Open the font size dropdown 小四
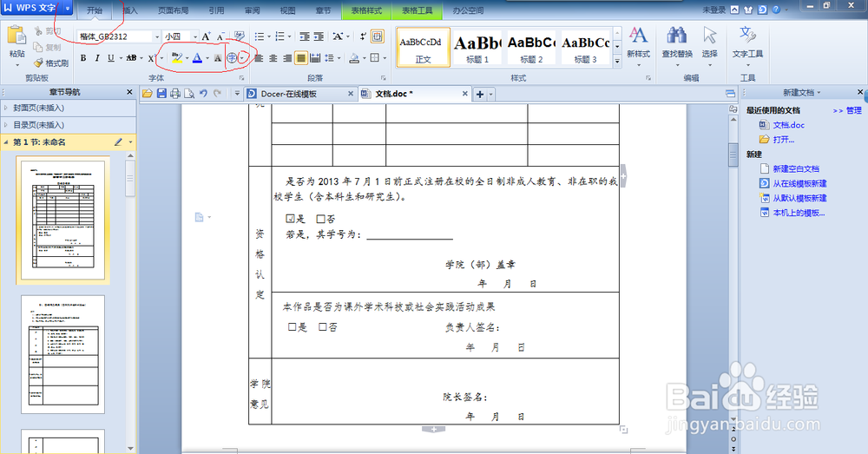 tap(194, 36)
